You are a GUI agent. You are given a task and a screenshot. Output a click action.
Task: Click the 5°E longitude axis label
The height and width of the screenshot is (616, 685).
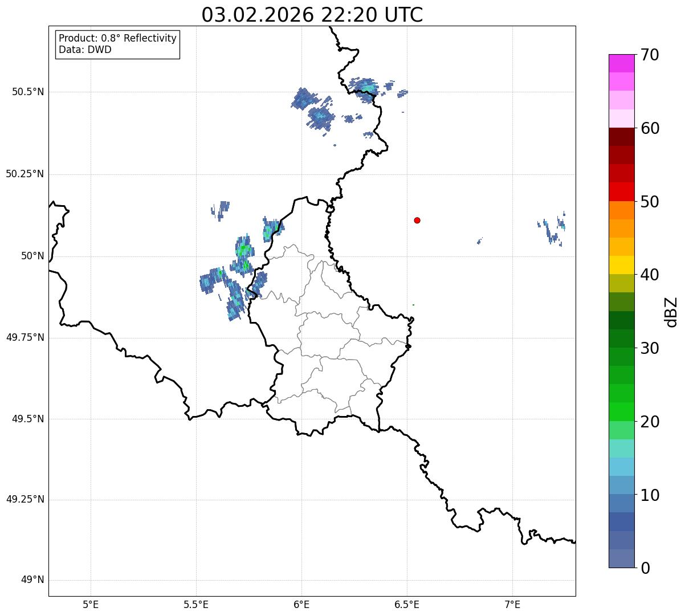[x=91, y=604]
